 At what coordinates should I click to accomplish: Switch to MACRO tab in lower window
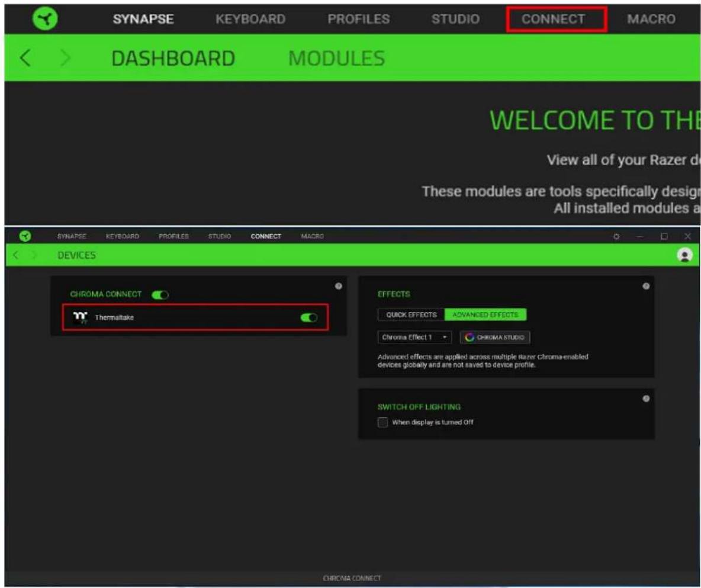[x=312, y=236]
